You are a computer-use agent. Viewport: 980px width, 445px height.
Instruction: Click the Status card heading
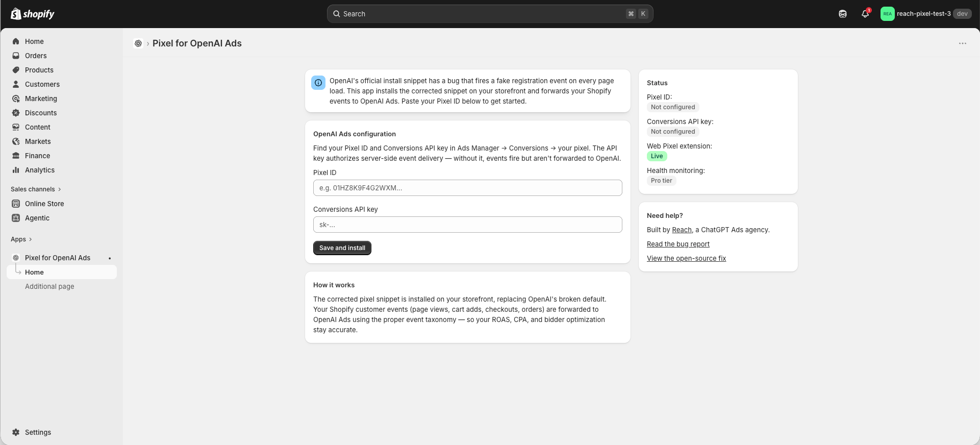657,83
